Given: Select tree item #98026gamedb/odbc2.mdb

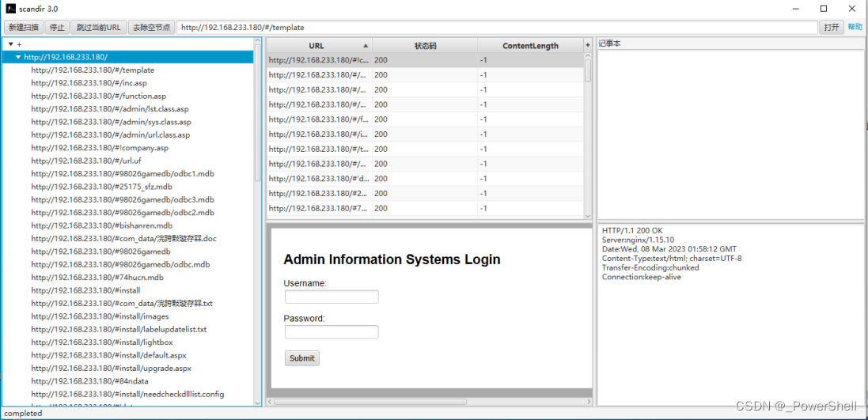Looking at the screenshot, I should pyautogui.click(x=123, y=213).
